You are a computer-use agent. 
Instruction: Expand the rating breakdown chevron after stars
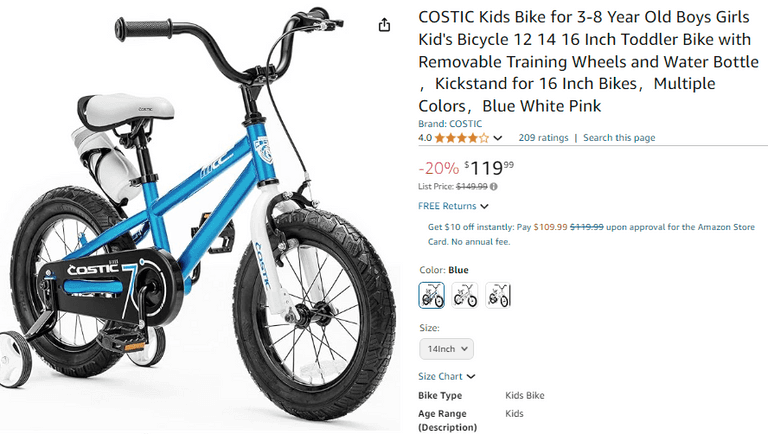pyautogui.click(x=498, y=138)
